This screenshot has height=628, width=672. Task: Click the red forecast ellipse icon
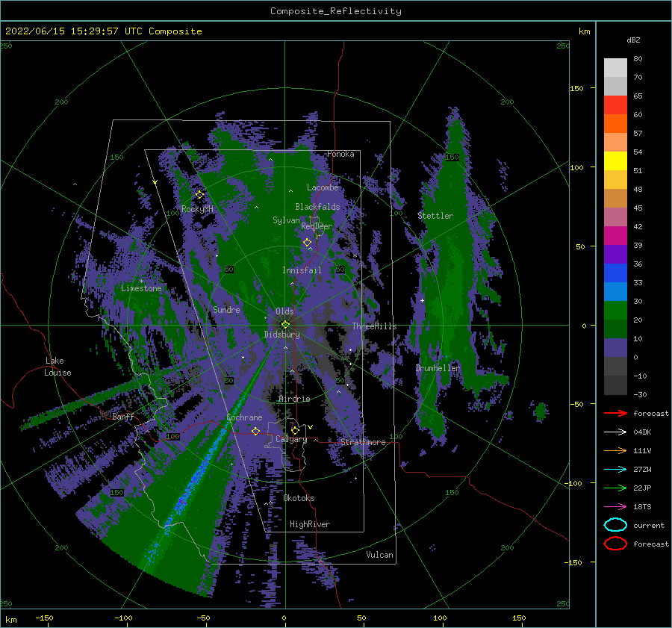click(x=615, y=544)
